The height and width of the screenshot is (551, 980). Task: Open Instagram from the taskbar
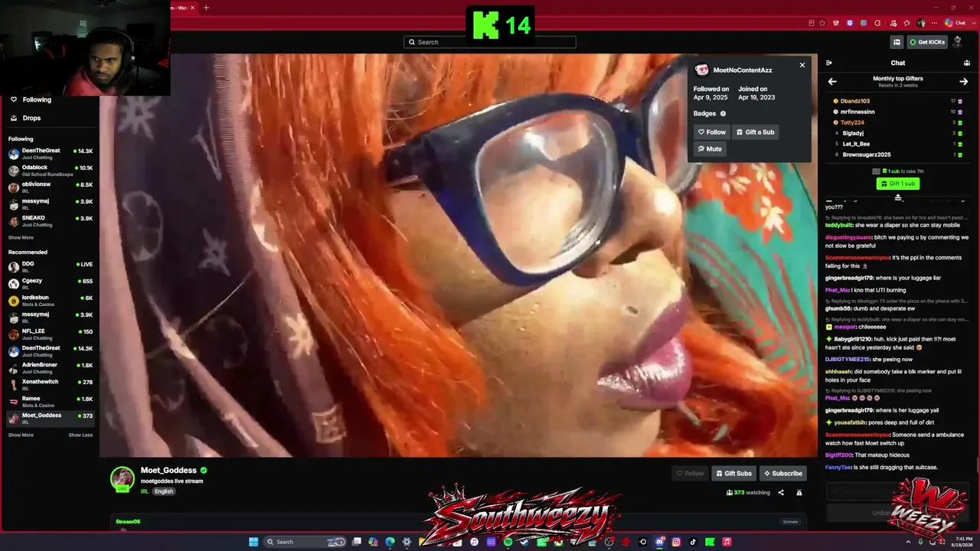[x=676, y=542]
